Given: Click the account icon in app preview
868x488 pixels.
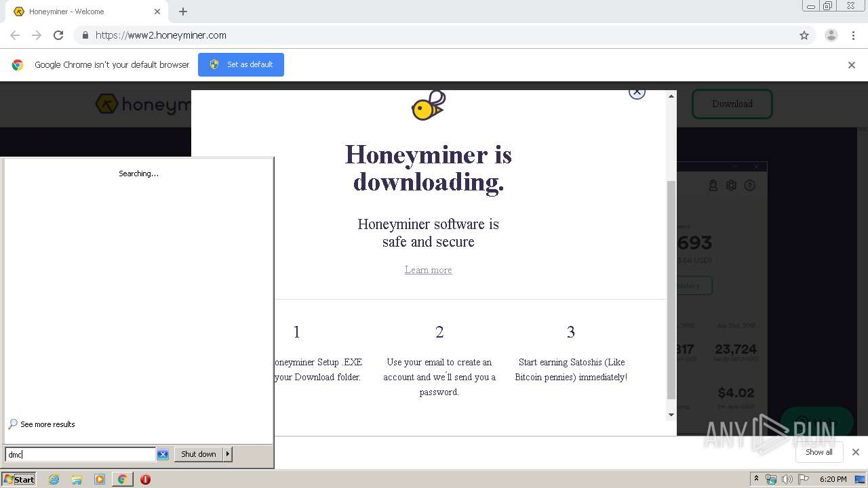Looking at the screenshot, I should click(713, 185).
